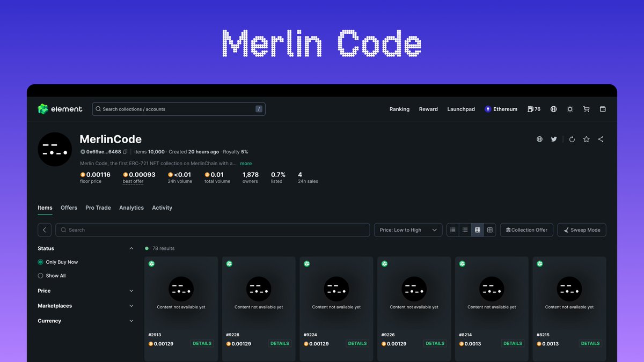Open the Analytics tab
The image size is (644, 362).
(131, 208)
